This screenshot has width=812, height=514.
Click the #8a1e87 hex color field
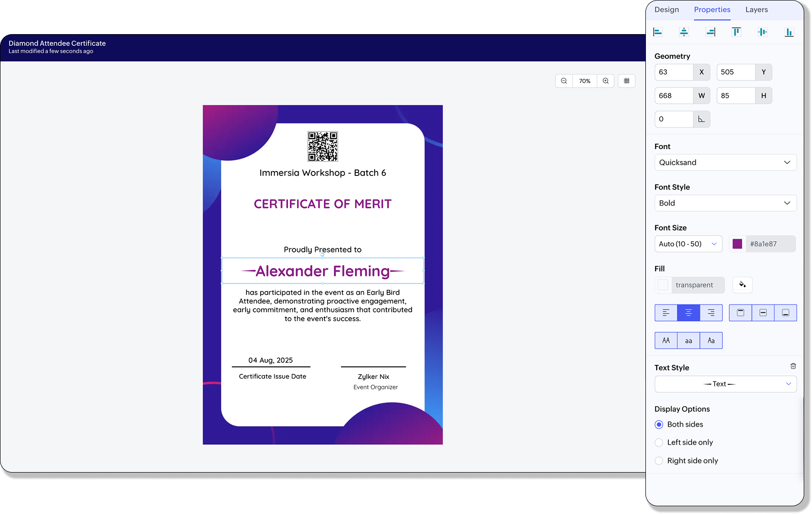771,244
